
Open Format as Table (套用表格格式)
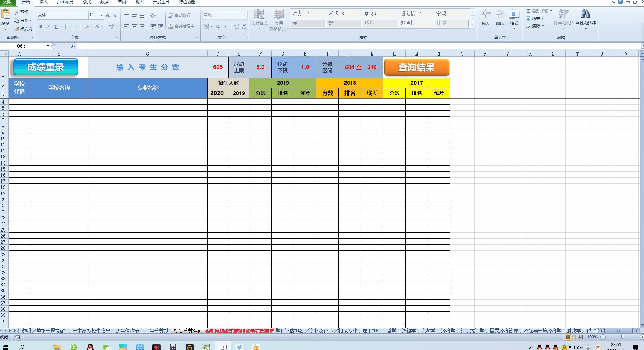(x=279, y=20)
